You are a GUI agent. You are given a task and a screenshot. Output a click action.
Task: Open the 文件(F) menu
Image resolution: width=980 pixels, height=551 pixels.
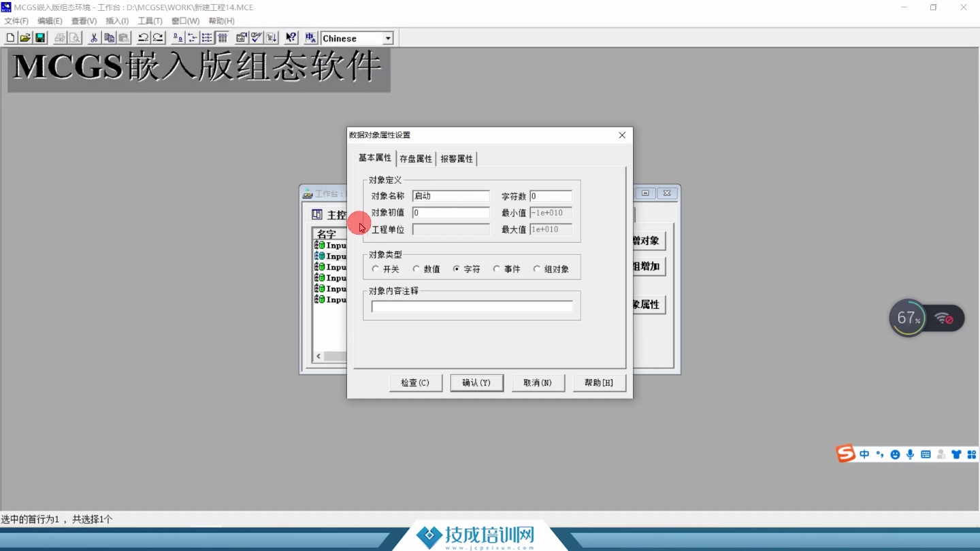point(16,21)
